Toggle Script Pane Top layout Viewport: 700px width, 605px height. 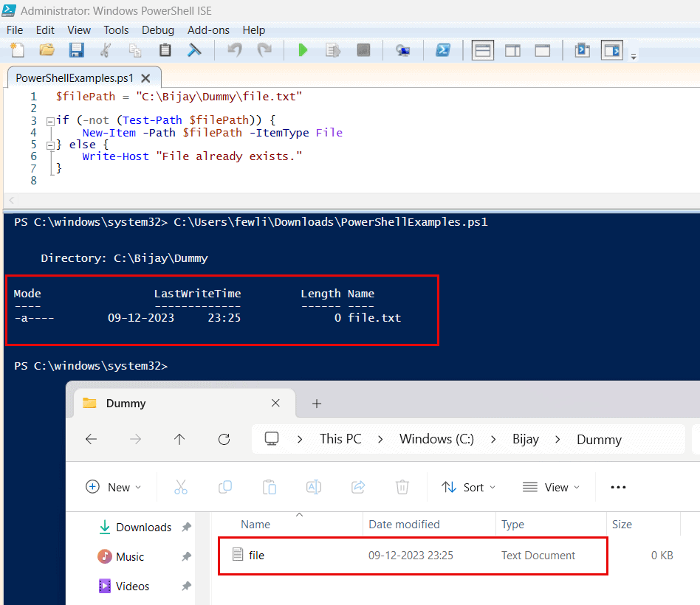(x=484, y=49)
